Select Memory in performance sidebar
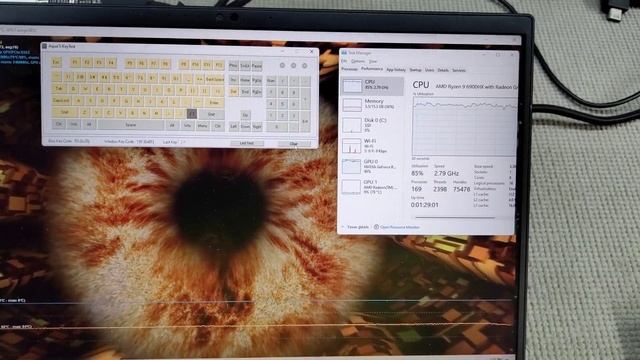Screen dimensions: 640x360 (372, 104)
